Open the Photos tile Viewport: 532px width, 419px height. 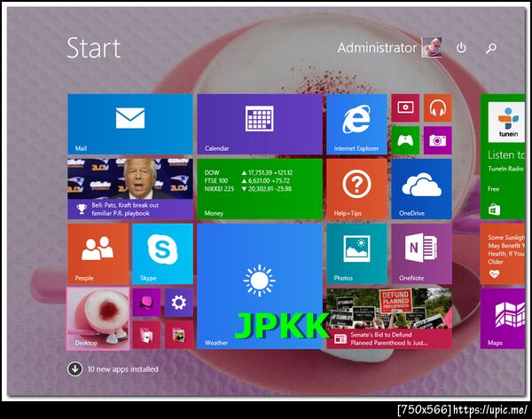coord(356,254)
